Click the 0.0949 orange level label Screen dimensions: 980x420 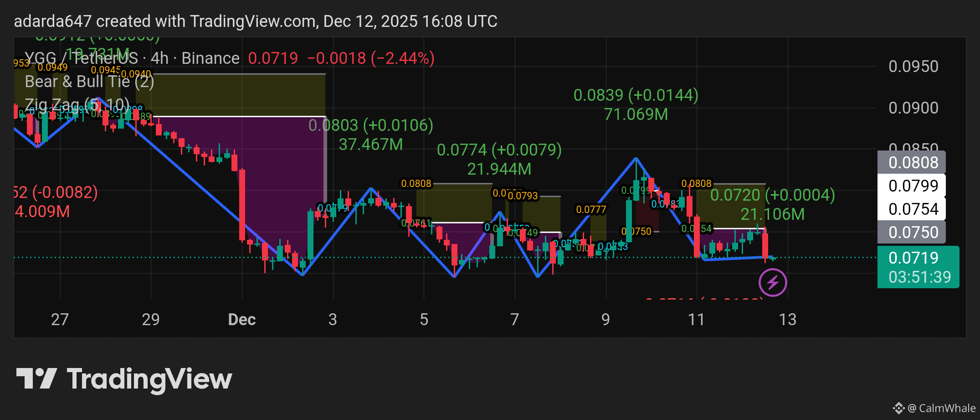[x=52, y=67]
